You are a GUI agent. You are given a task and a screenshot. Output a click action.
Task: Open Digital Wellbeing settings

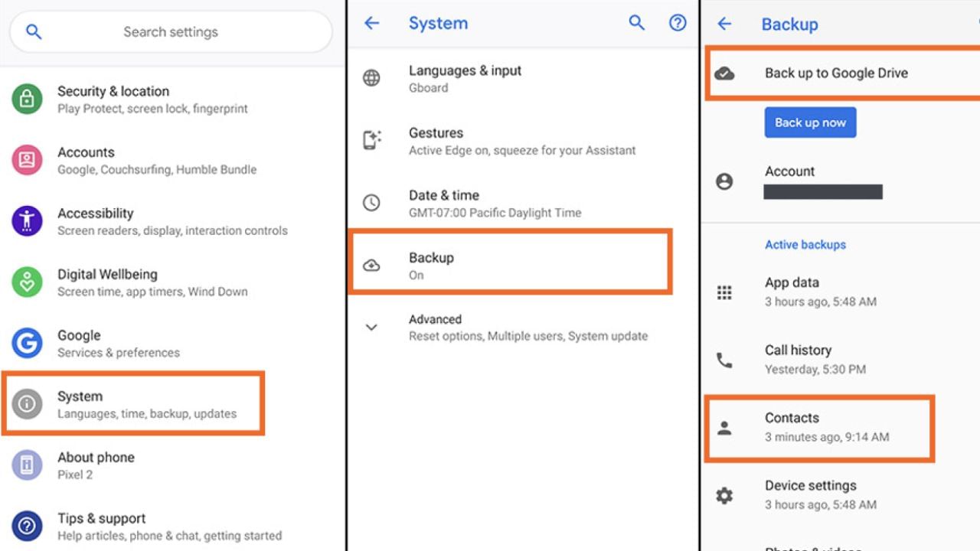[173, 282]
